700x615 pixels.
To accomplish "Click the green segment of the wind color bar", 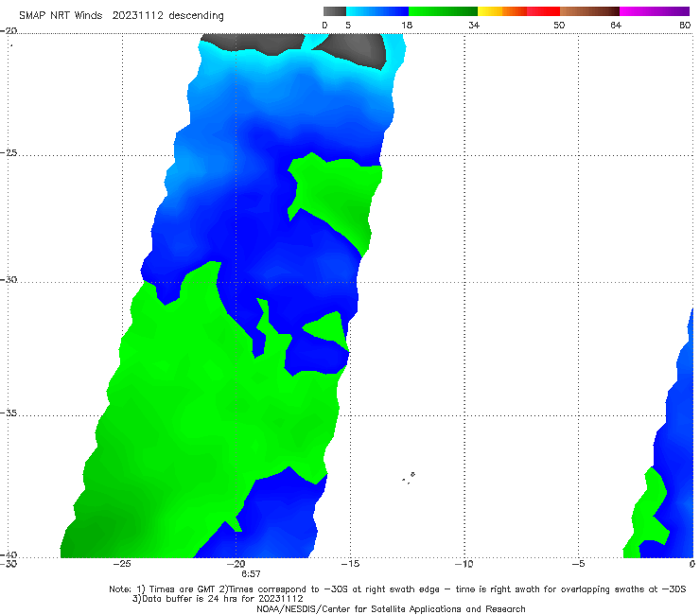I will pyautogui.click(x=443, y=11).
